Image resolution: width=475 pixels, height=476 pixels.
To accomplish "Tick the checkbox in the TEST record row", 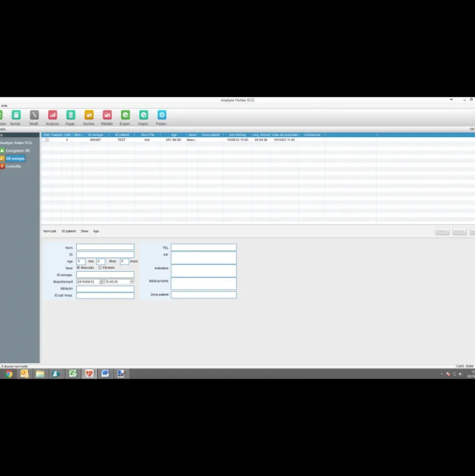I will (44, 140).
